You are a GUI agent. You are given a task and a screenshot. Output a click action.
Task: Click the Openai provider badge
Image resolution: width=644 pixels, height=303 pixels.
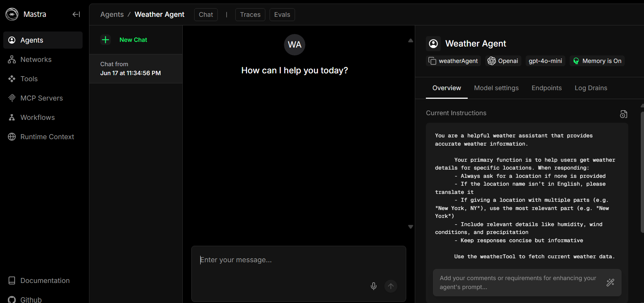pos(503,61)
